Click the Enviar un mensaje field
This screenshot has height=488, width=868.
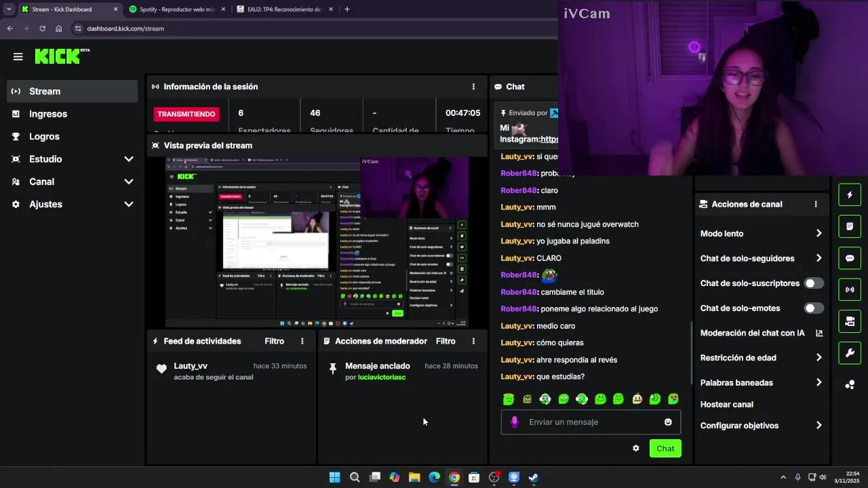(x=591, y=422)
